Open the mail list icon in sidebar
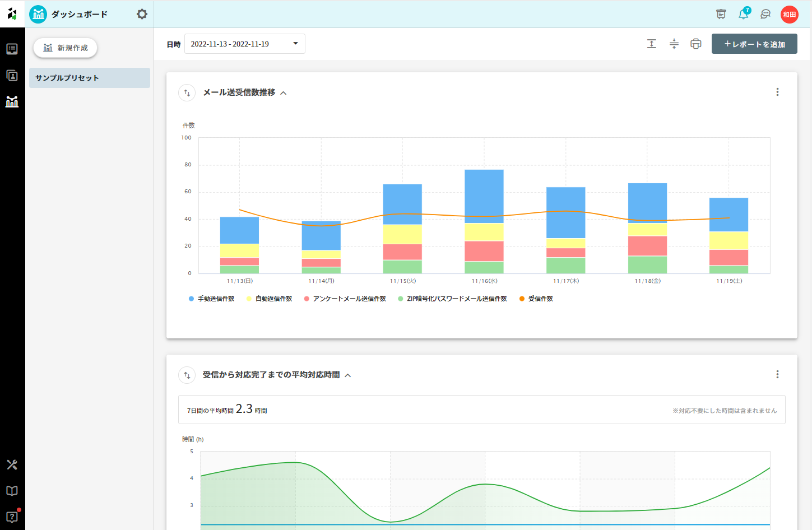The image size is (812, 530). coord(12,49)
